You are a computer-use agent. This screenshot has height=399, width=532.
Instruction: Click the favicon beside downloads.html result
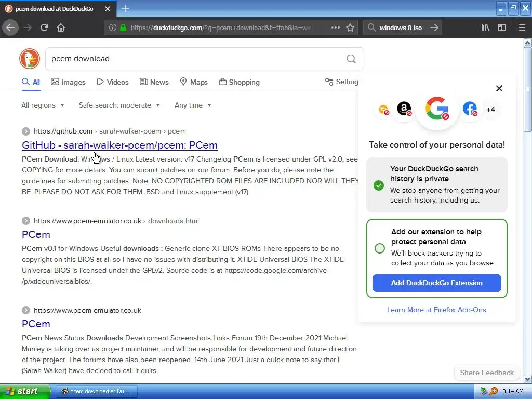(26, 221)
